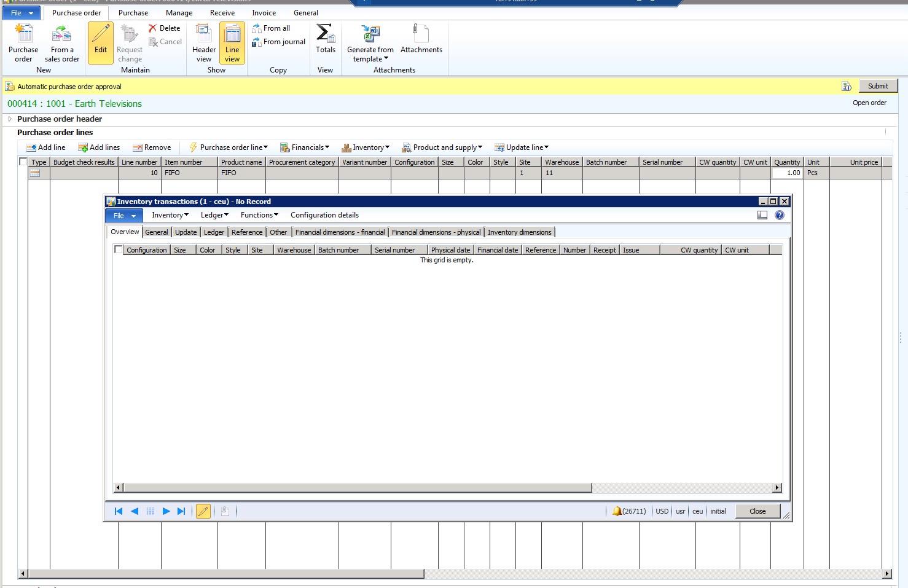Click the Submit button
This screenshot has width=908, height=588.
[x=877, y=86]
